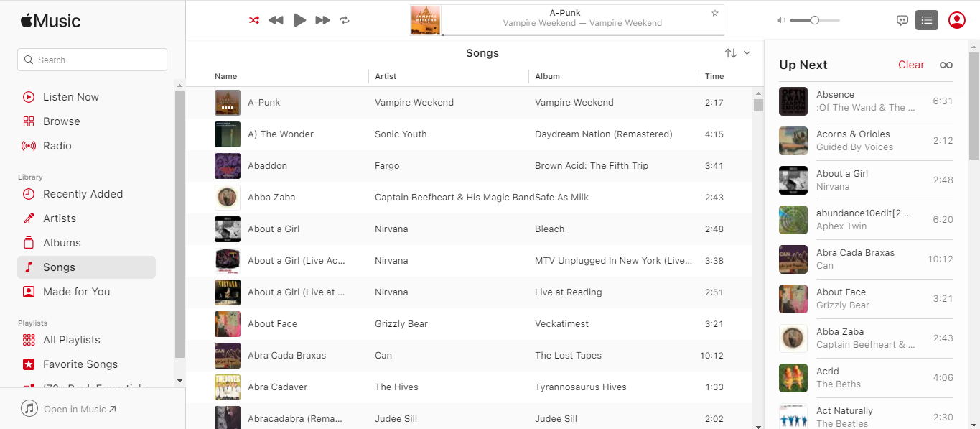Favorite the A-Punk track with star

pos(715,13)
